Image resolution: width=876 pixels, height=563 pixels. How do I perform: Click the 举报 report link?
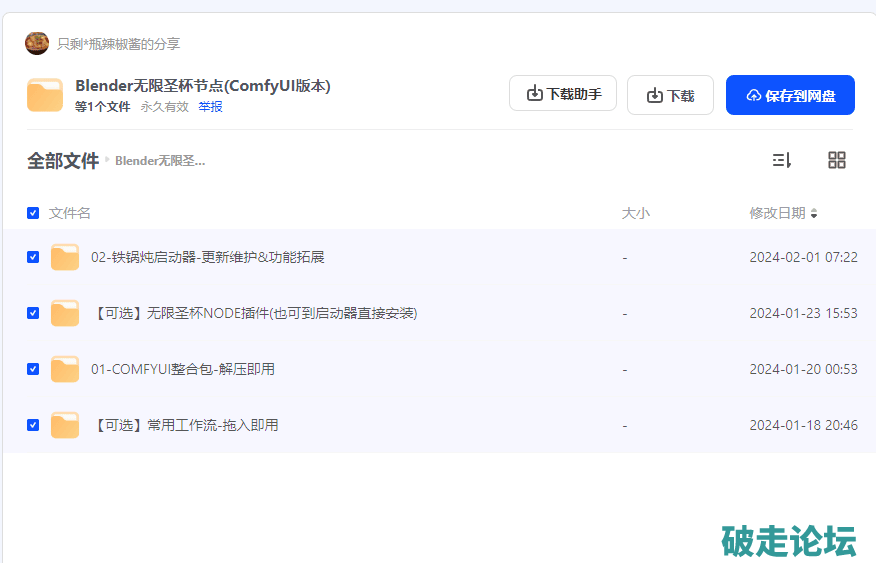tap(210, 107)
